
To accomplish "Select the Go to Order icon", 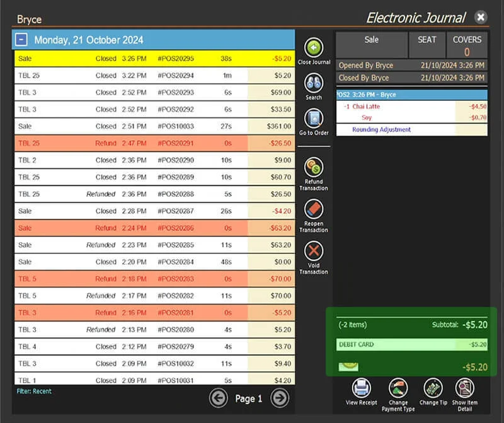I will (314, 119).
